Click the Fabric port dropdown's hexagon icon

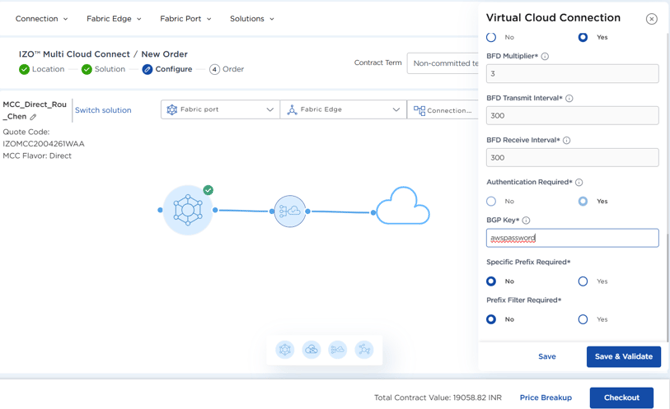click(x=172, y=110)
